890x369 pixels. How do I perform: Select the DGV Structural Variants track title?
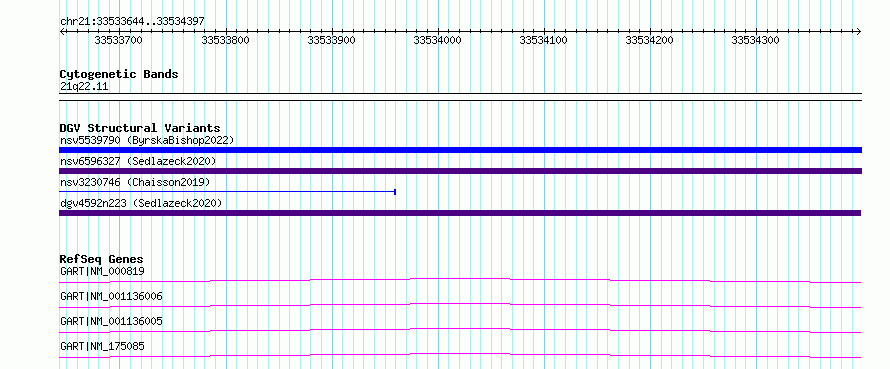pos(140,128)
